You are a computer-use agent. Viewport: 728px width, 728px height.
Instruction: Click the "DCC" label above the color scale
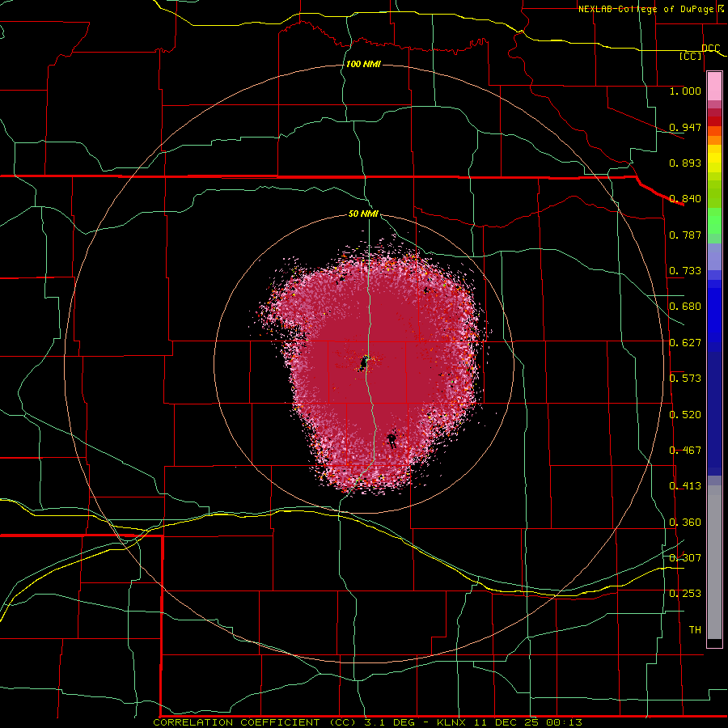[710, 48]
